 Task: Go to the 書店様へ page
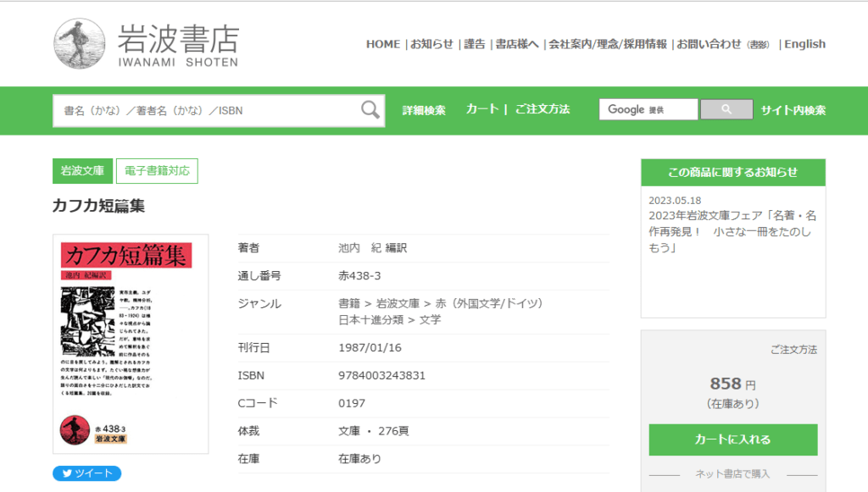(x=517, y=44)
